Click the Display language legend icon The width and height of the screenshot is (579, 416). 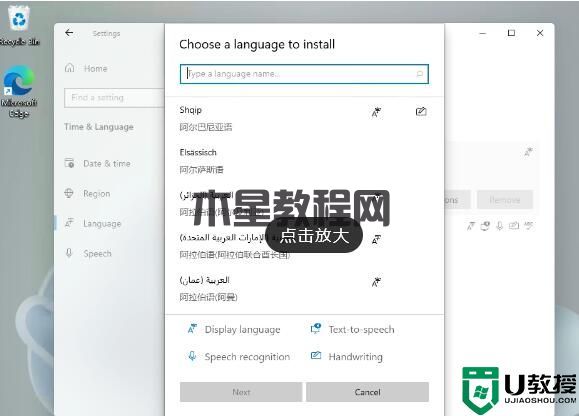(192, 329)
